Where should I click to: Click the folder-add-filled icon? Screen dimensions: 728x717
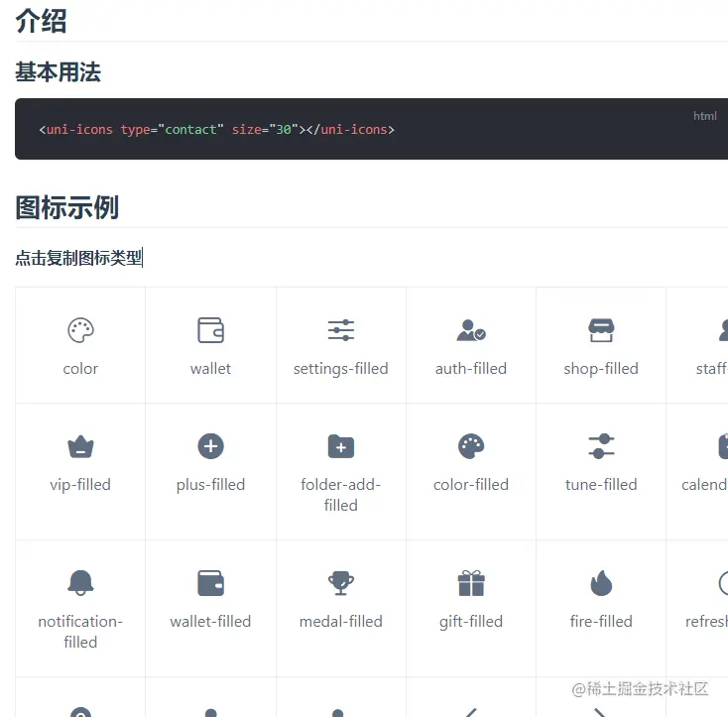coord(341,446)
